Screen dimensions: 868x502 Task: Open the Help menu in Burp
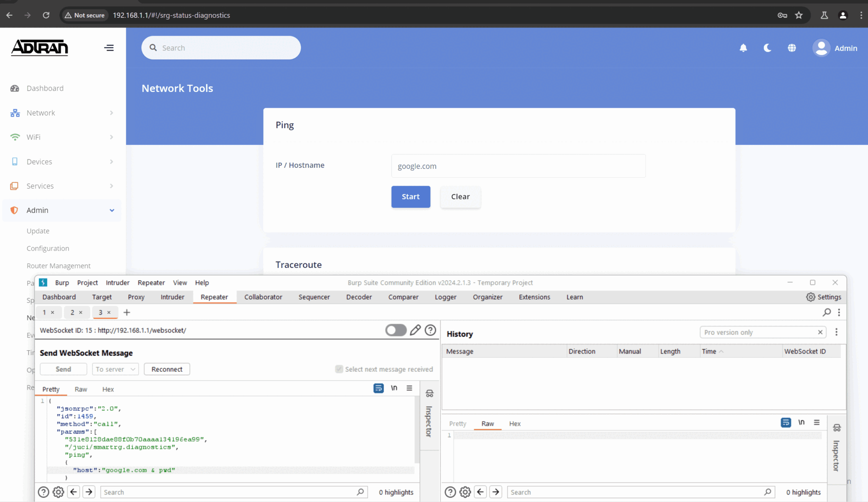coord(202,282)
